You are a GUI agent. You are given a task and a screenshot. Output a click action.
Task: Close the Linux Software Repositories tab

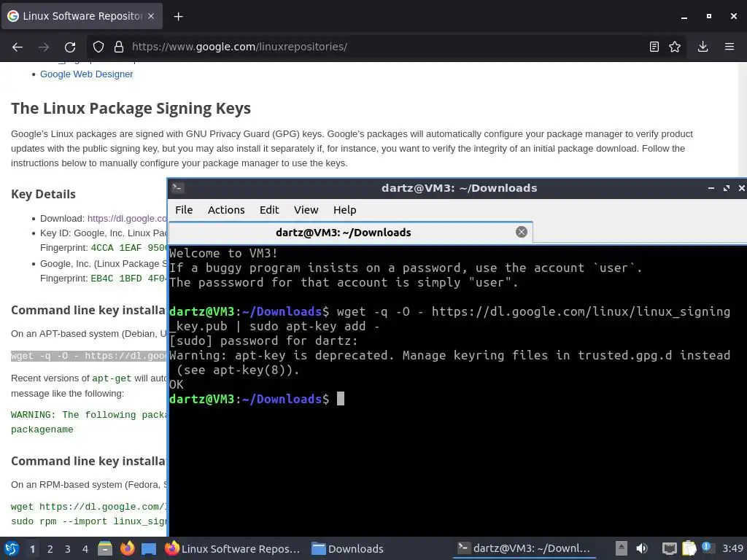pyautogui.click(x=151, y=16)
